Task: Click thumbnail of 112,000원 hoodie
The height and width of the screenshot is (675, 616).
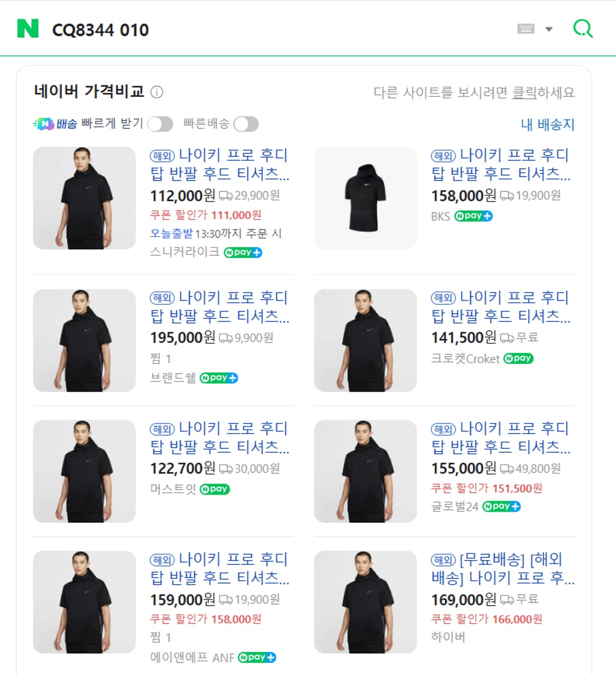Action: [84, 198]
